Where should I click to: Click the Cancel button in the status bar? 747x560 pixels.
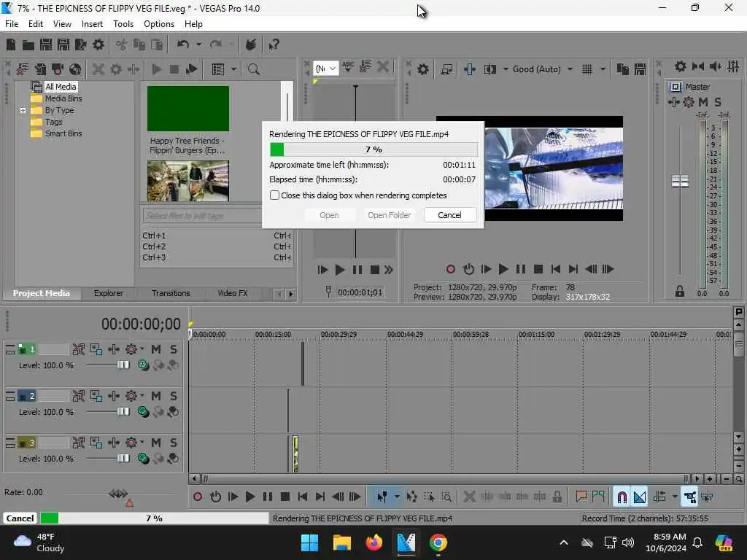pos(20,518)
